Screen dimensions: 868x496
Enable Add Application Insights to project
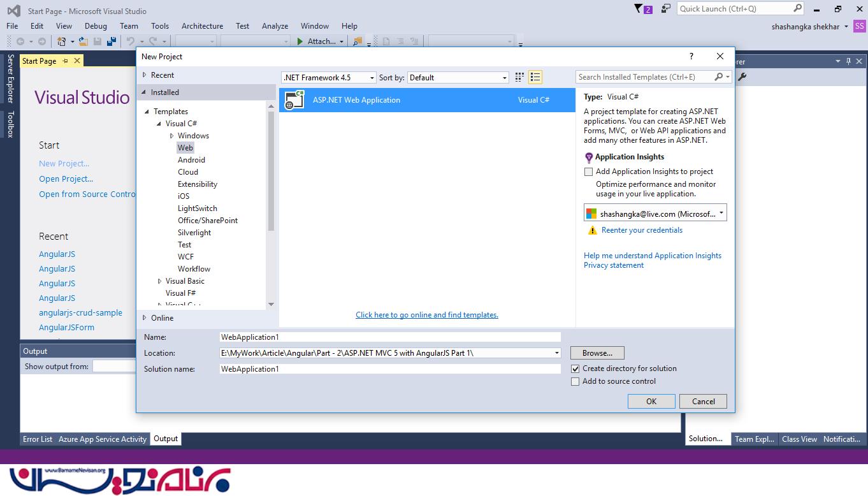589,171
